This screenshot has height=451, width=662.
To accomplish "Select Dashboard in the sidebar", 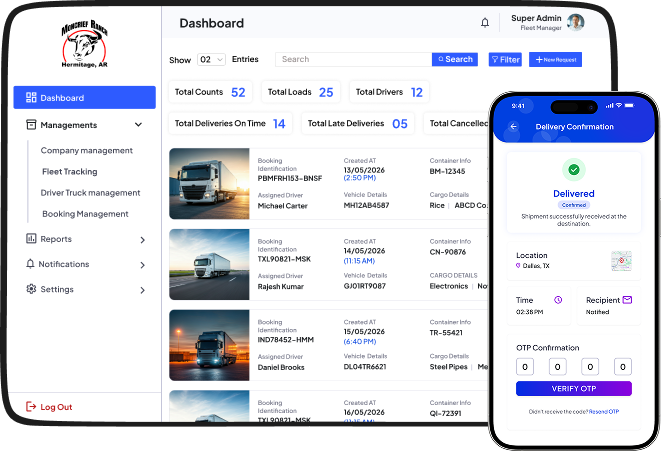I will (x=84, y=98).
